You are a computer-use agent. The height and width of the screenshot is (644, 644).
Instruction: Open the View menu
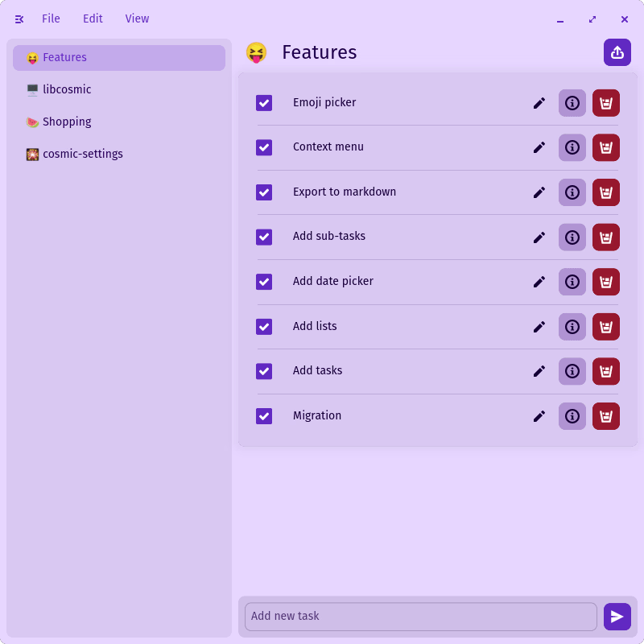point(137,19)
